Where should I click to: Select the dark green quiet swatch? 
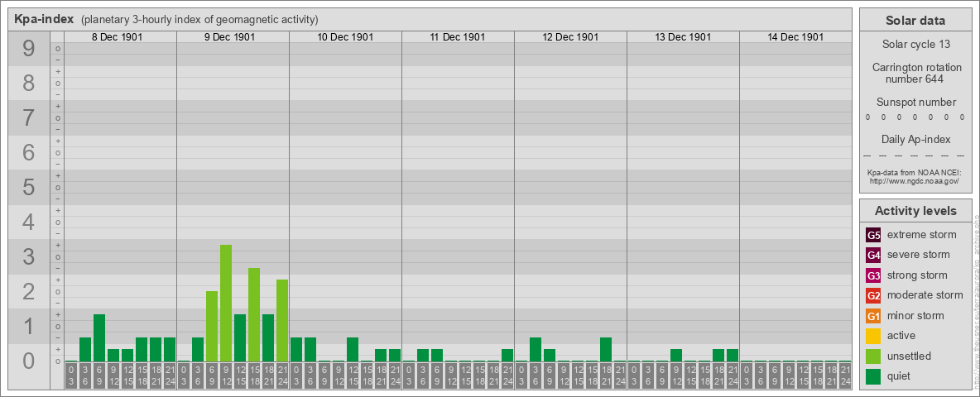(873, 375)
